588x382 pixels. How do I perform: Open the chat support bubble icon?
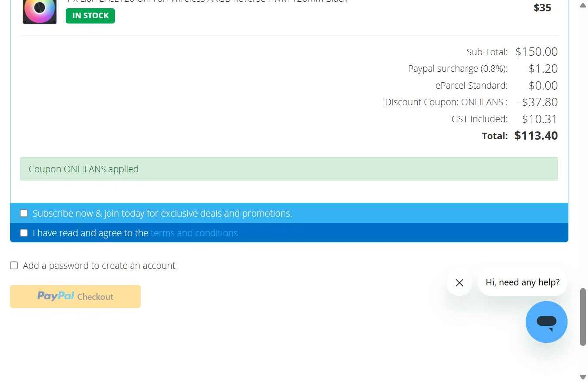(x=547, y=322)
